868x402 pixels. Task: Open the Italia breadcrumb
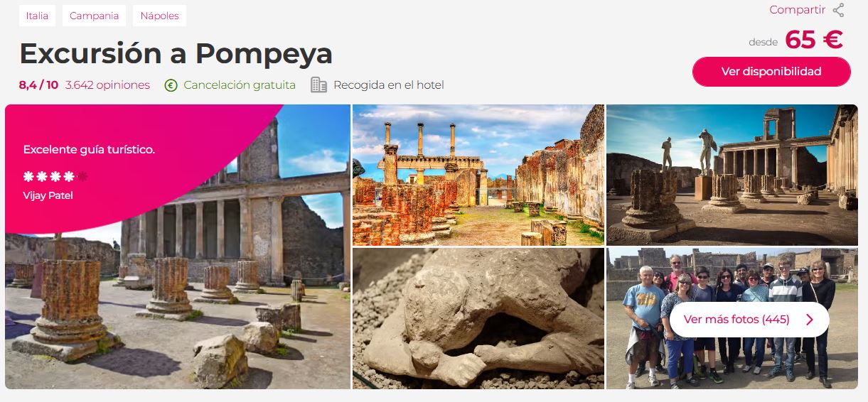click(37, 16)
